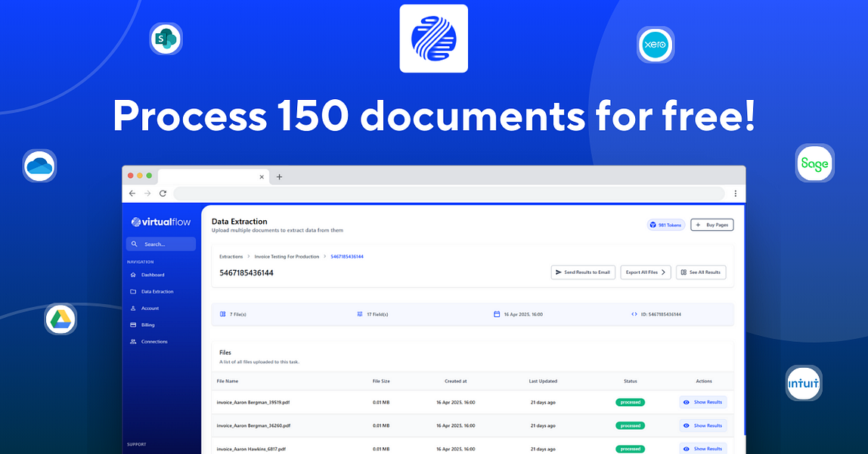This screenshot has width=868, height=454.
Task: Click the SharePoint integration icon
Action: tap(166, 39)
